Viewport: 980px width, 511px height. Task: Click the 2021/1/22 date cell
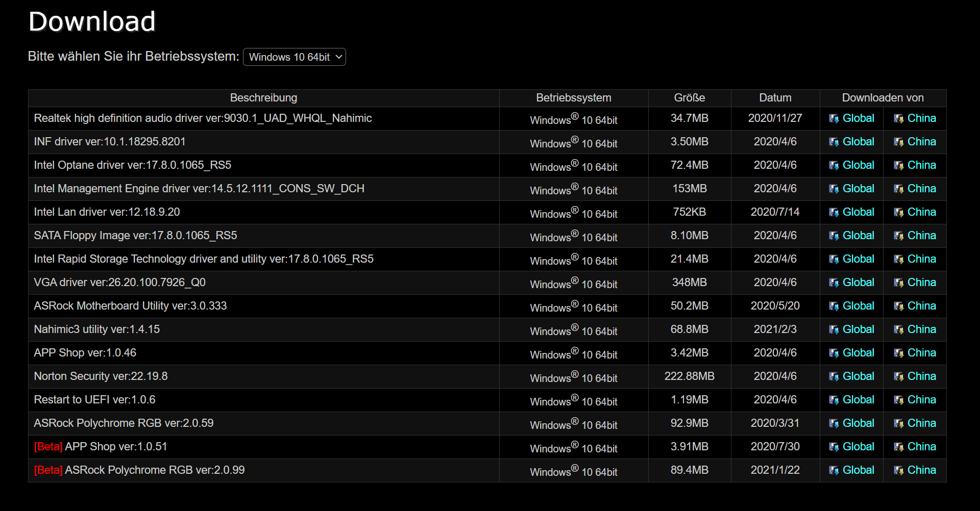pyautogui.click(x=775, y=470)
